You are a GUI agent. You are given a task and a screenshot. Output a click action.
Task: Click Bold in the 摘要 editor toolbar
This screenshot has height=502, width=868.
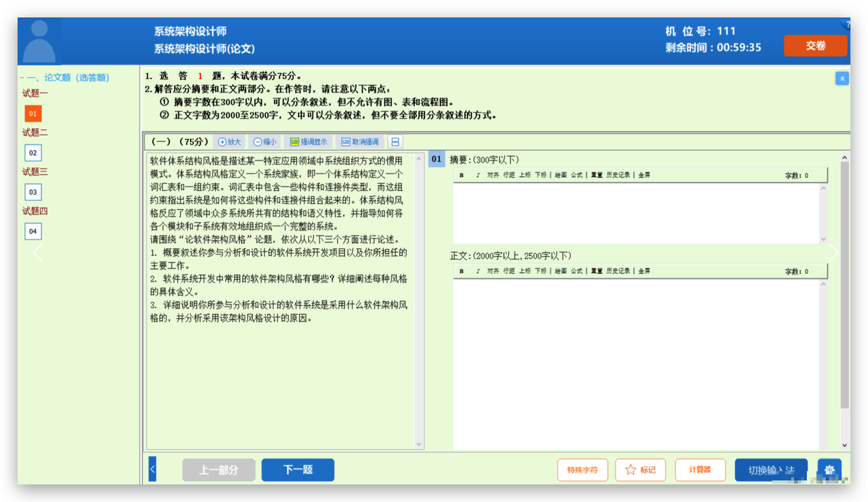pos(462,175)
